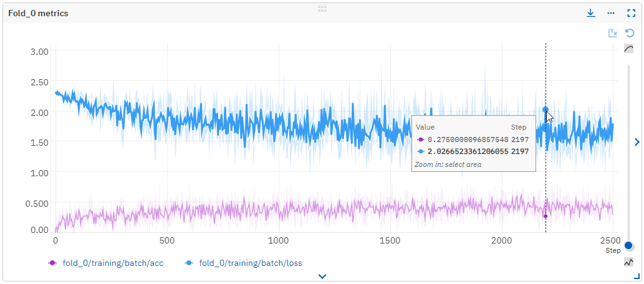Viewport: 644px width, 284px height.
Task: Click the resize corner handle of the panel
Action: point(637,277)
